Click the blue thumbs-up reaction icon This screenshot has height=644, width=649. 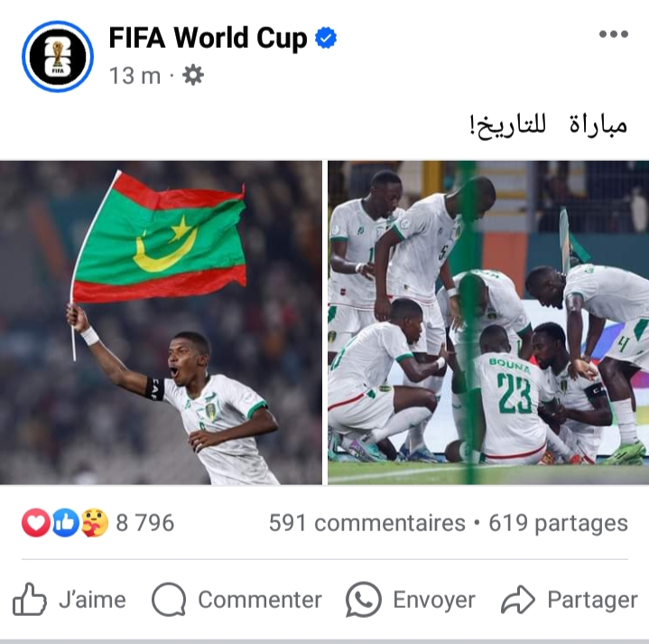(65, 523)
